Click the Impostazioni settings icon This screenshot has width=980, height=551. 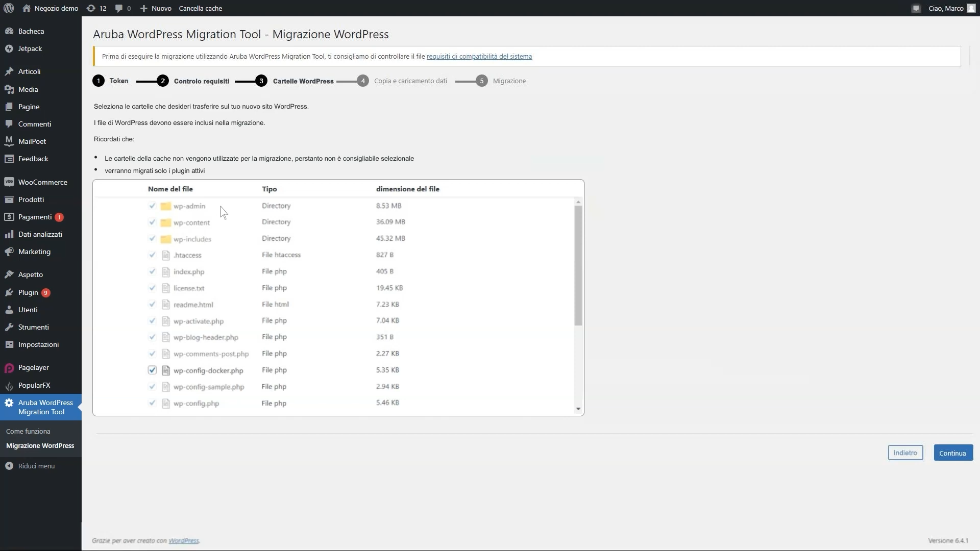pyautogui.click(x=9, y=344)
